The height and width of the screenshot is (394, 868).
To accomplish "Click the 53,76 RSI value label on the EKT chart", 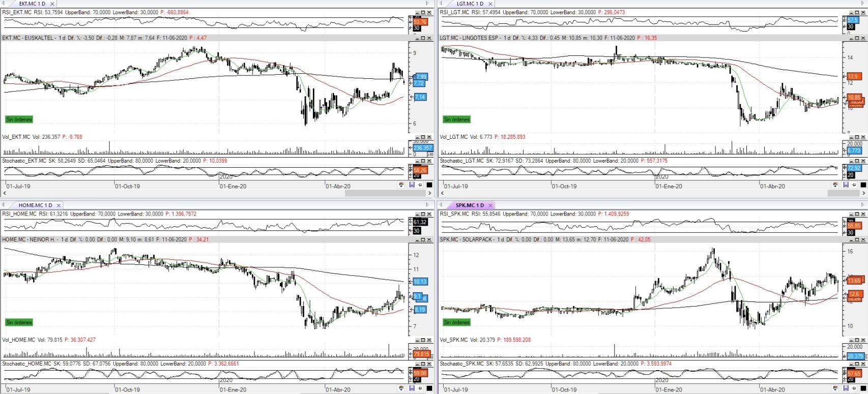I will click(420, 22).
